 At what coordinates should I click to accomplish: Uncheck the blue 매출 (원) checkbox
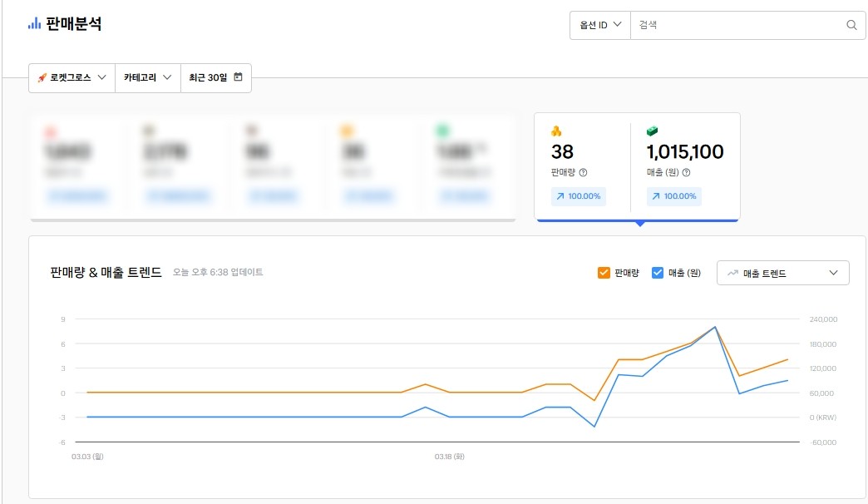pyautogui.click(x=658, y=273)
